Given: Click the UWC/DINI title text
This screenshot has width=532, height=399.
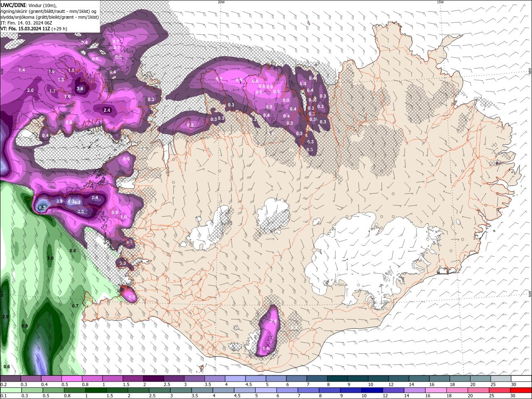Looking at the screenshot, I should [x=13, y=5].
